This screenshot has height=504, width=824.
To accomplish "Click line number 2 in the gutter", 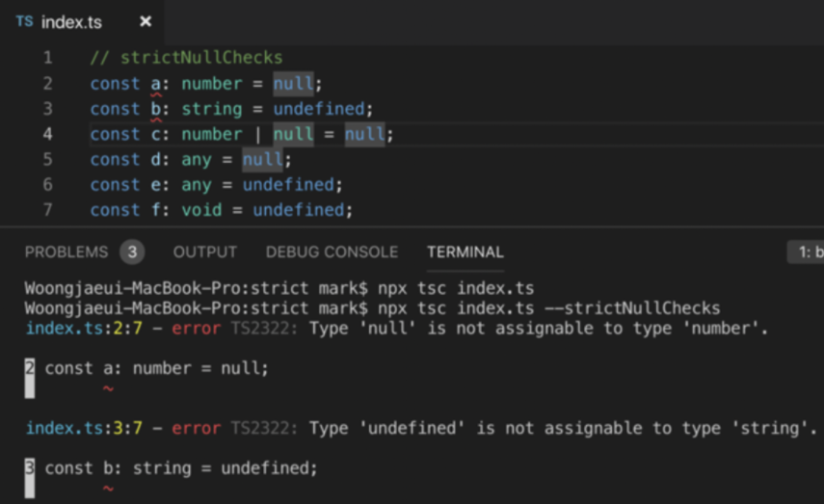I will (x=48, y=84).
